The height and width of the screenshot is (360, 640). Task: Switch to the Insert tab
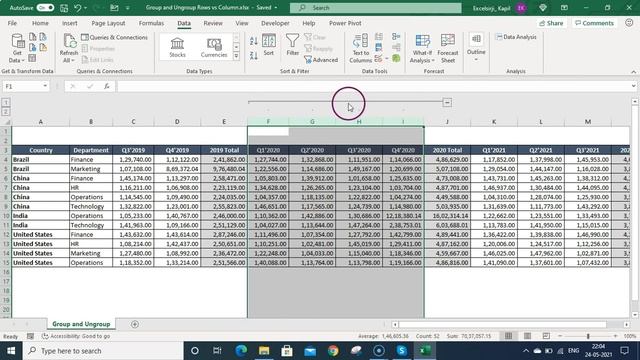tap(69, 23)
